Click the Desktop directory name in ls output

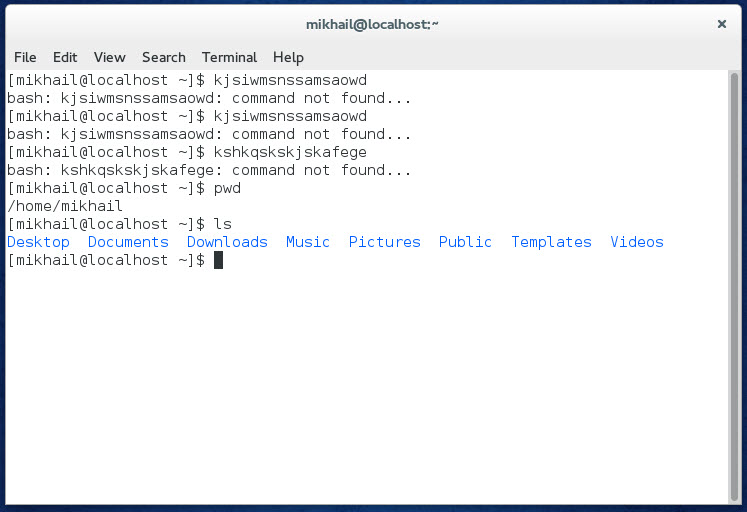[x=38, y=242]
